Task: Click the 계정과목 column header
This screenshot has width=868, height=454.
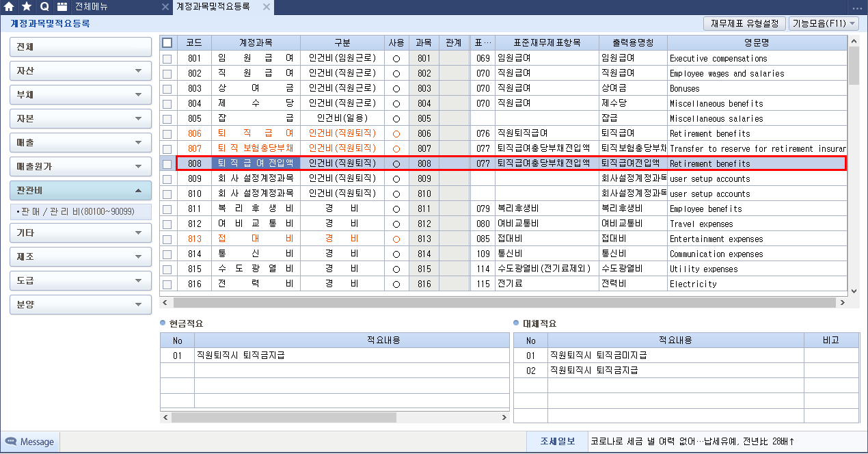Action: click(x=256, y=42)
